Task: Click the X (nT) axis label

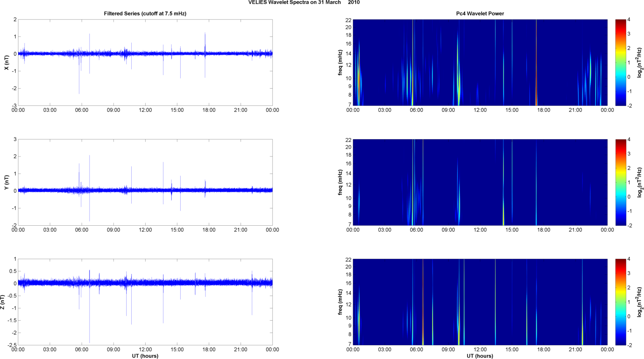Action: point(6,62)
